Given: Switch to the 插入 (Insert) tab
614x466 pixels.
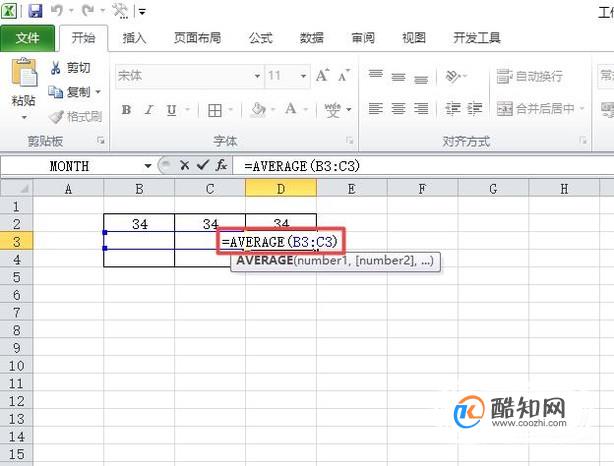Looking at the screenshot, I should click(x=134, y=38).
